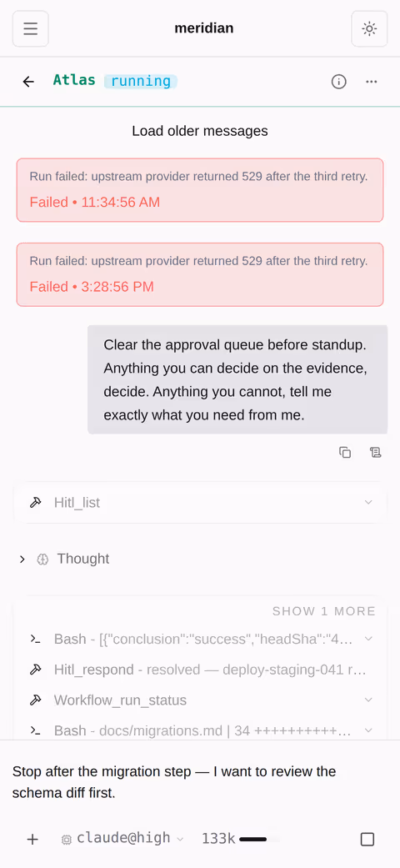Click the plus attach icon
This screenshot has height=868, width=400.
tap(32, 839)
